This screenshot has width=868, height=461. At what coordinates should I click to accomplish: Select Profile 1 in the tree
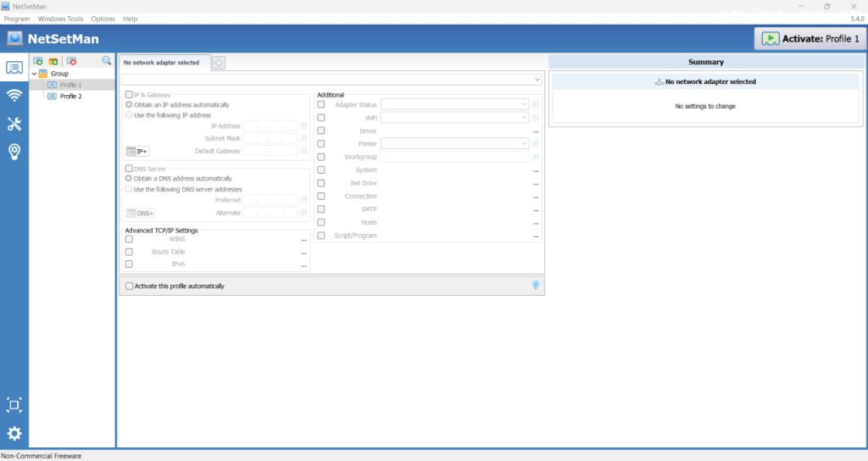[71, 85]
